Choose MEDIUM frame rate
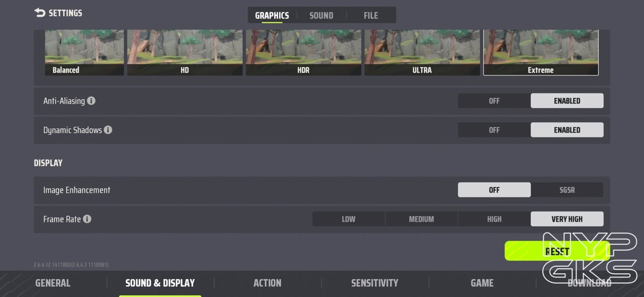This screenshot has width=644, height=297. pyautogui.click(x=421, y=219)
